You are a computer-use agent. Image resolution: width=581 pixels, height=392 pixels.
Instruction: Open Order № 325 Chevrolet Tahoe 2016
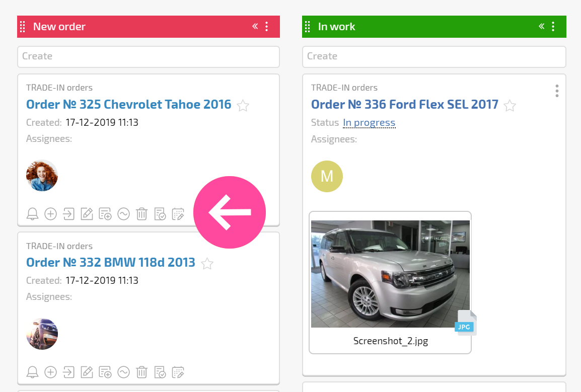[128, 105]
